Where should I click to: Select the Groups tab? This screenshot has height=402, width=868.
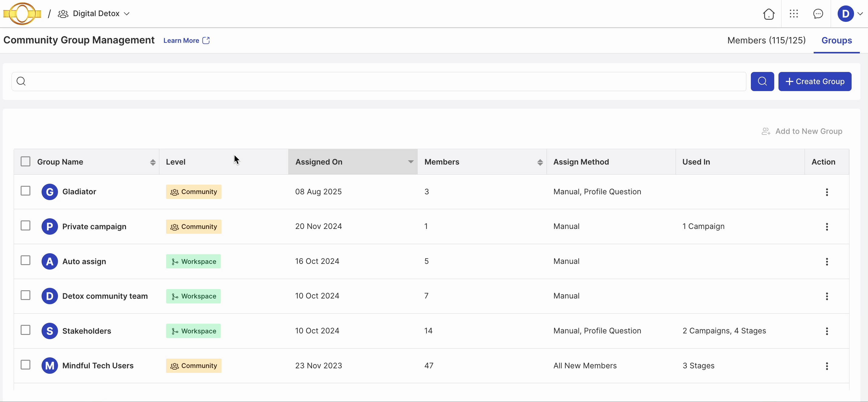coord(836,40)
